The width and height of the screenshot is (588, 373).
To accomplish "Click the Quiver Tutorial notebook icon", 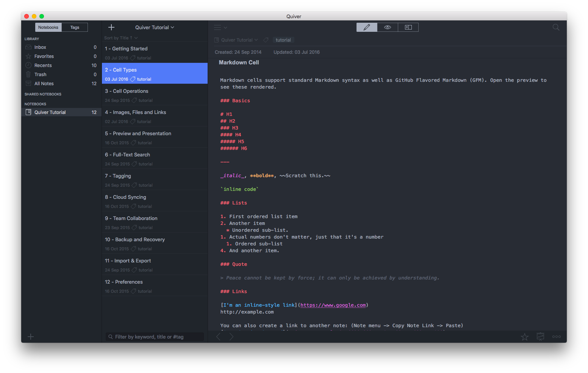I will (x=28, y=112).
